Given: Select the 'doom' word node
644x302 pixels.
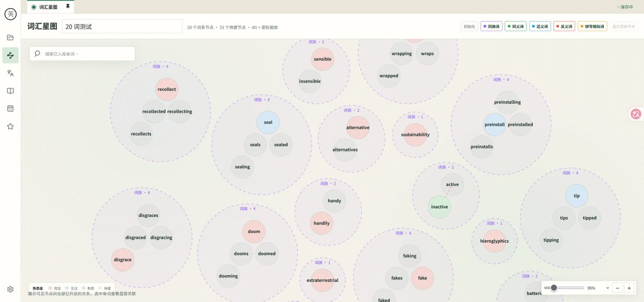Looking at the screenshot, I should pyautogui.click(x=254, y=232).
